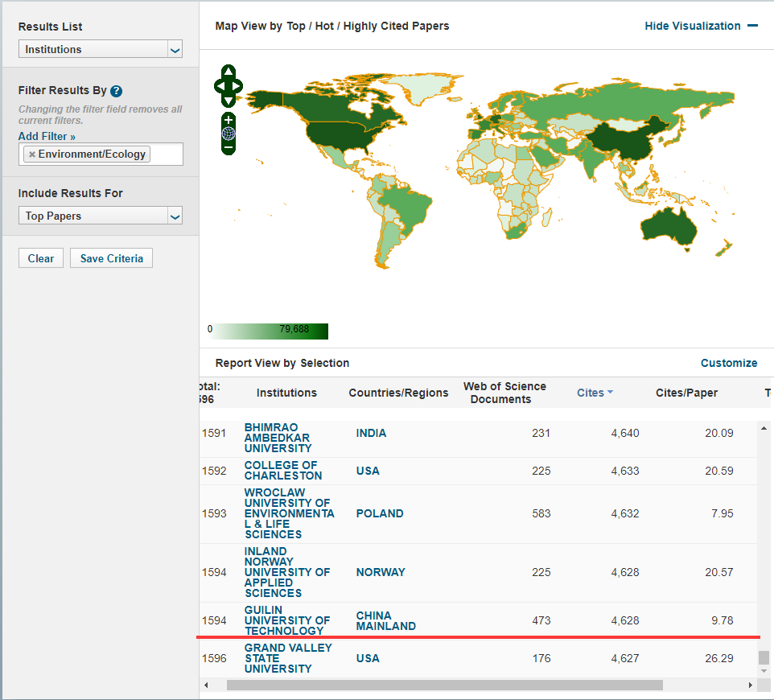Zoom in on the world map
Viewport: 774px width, 700px height.
228,120
